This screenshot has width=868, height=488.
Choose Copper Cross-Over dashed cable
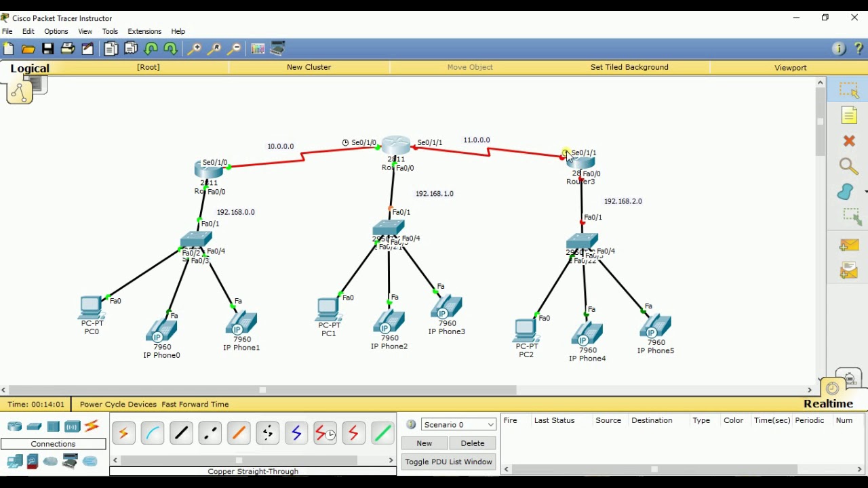point(210,433)
